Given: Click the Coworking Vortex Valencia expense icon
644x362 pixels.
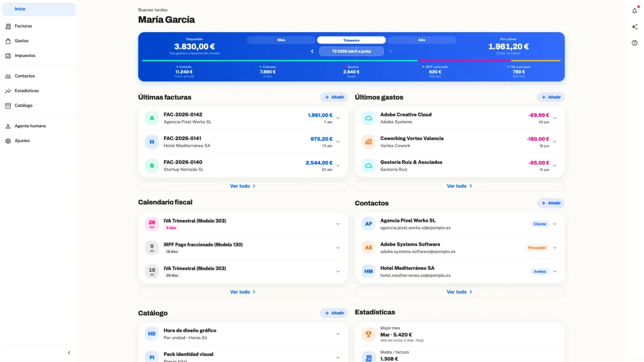Looking at the screenshot, I should pos(368,142).
